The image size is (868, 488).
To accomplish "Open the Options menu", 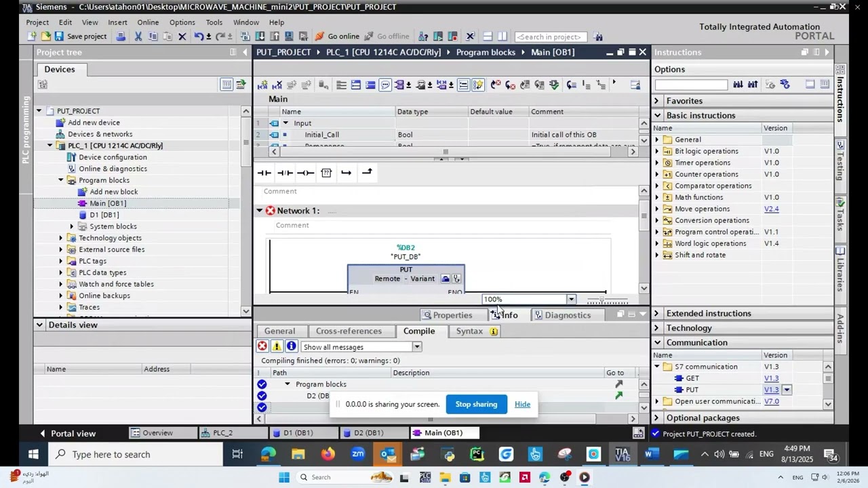I will pyautogui.click(x=182, y=22).
